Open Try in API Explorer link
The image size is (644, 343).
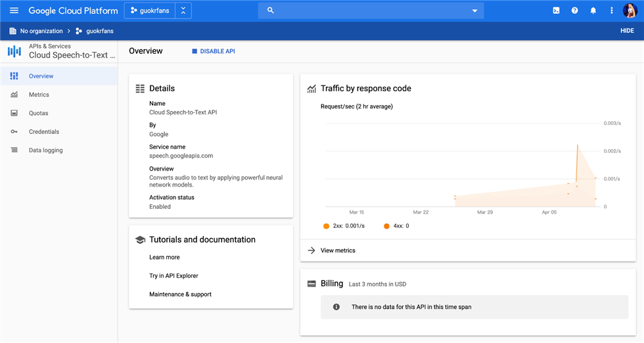click(x=173, y=275)
